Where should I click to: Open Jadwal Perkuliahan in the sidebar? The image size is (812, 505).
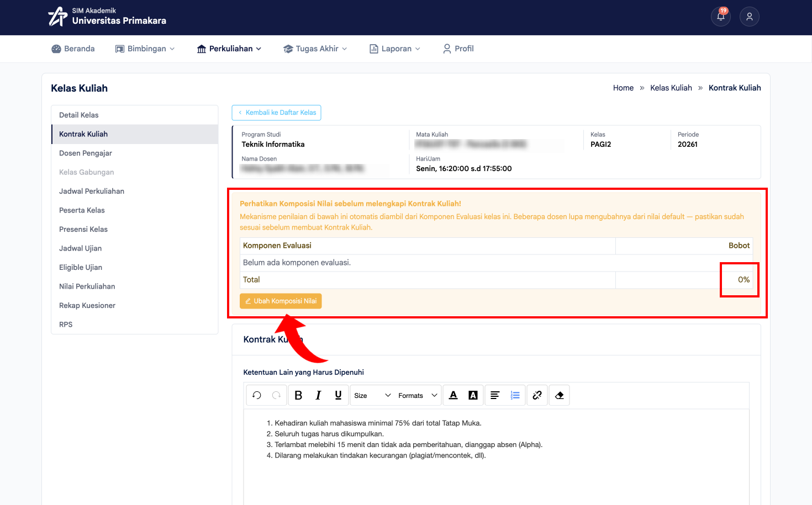tap(135, 191)
